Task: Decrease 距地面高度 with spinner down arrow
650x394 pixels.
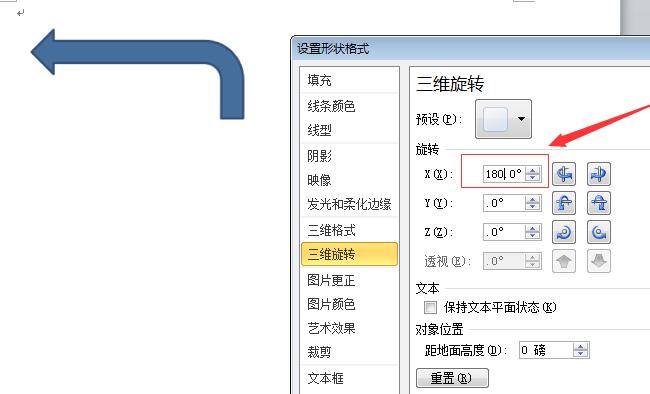Action: pos(581,354)
